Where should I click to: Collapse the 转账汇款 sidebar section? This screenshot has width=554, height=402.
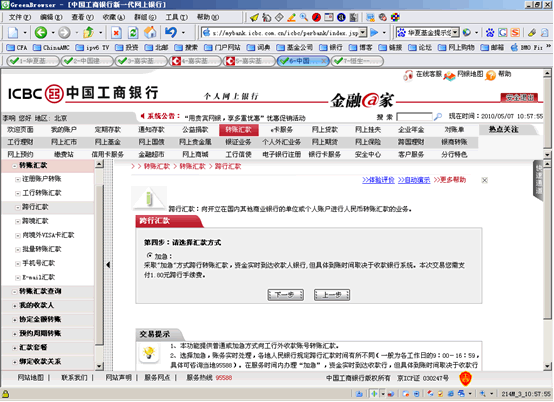(x=15, y=166)
